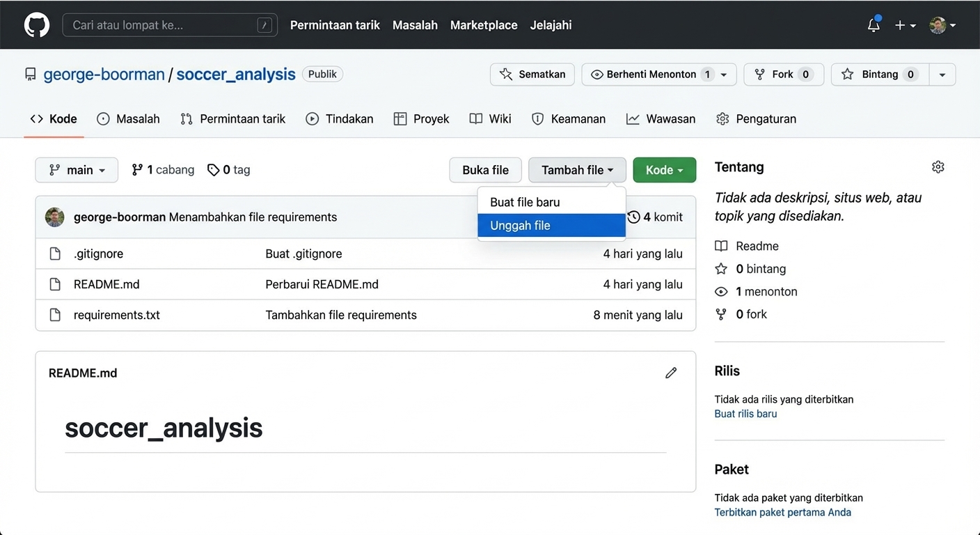This screenshot has height=535, width=980.
Task: Click Terbitkan paket pertama Anda link
Action: point(782,513)
